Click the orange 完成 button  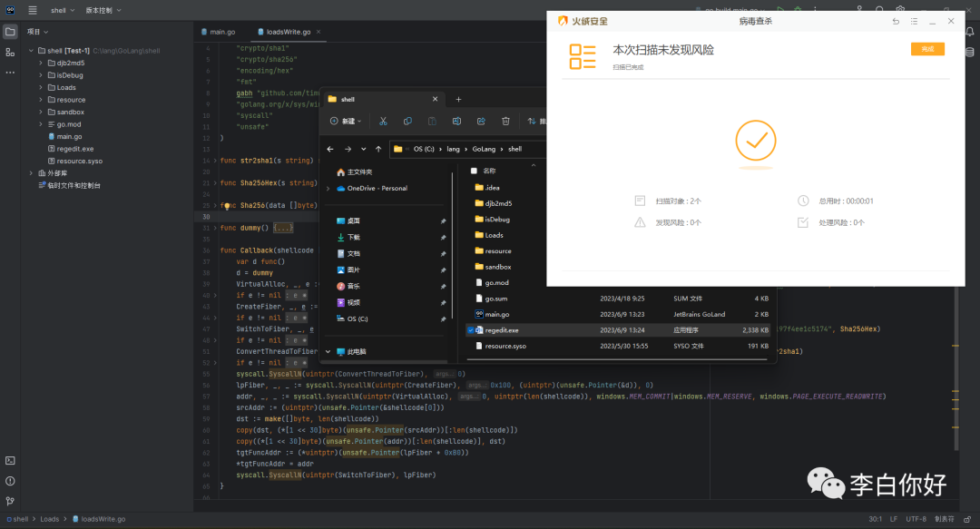[927, 49]
